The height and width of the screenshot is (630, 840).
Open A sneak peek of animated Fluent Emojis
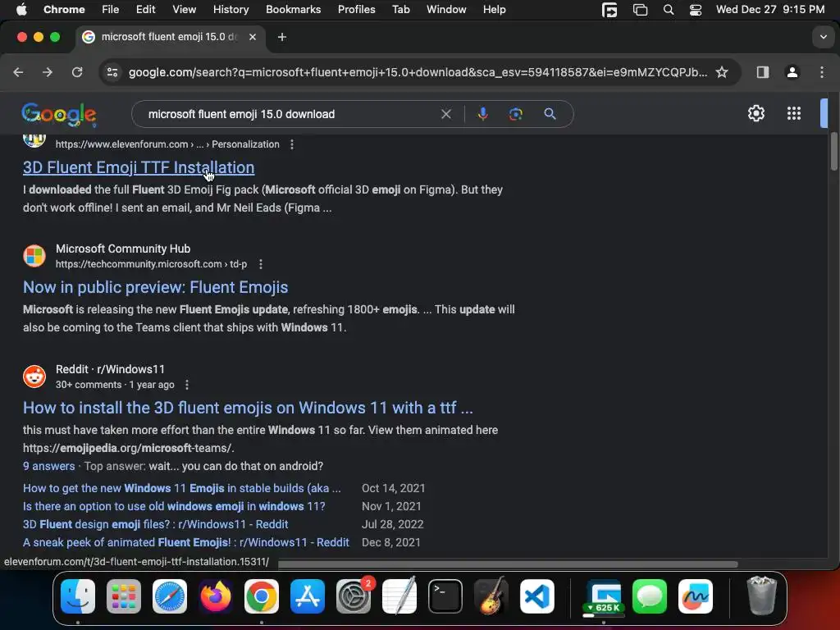[x=186, y=543]
